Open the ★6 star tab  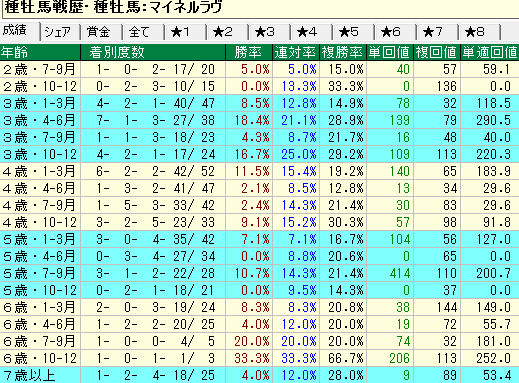[395, 32]
